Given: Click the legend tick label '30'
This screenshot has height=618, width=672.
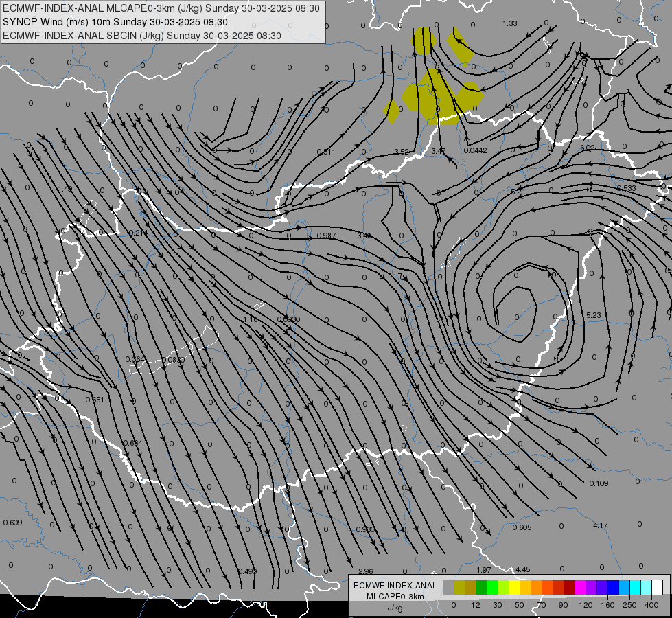Looking at the screenshot, I should (498, 605).
